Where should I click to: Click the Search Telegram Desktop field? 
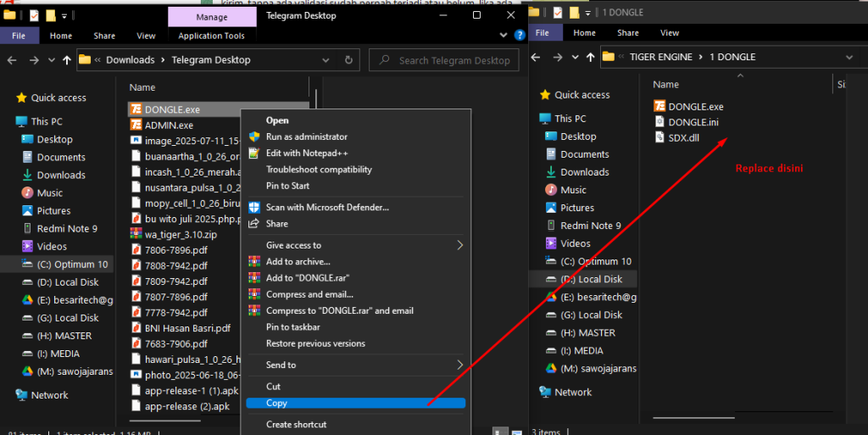click(454, 60)
